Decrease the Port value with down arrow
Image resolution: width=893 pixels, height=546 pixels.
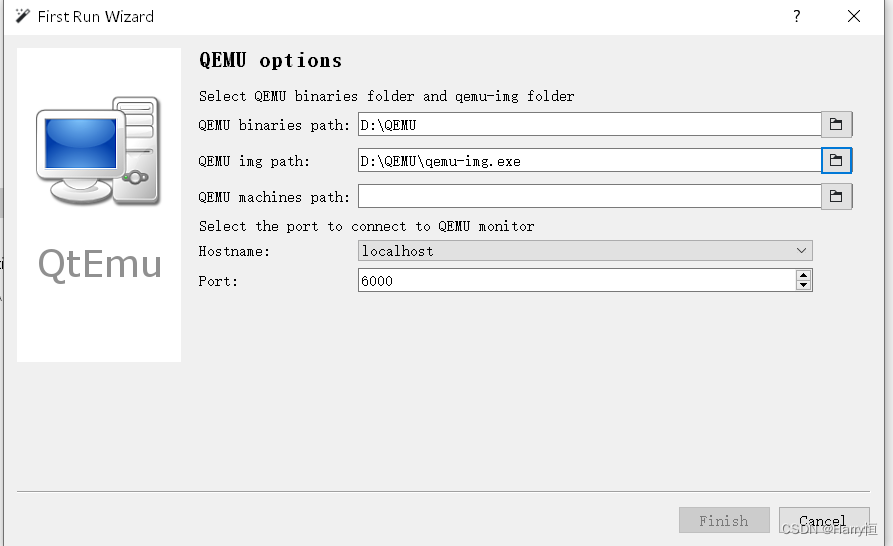803,285
